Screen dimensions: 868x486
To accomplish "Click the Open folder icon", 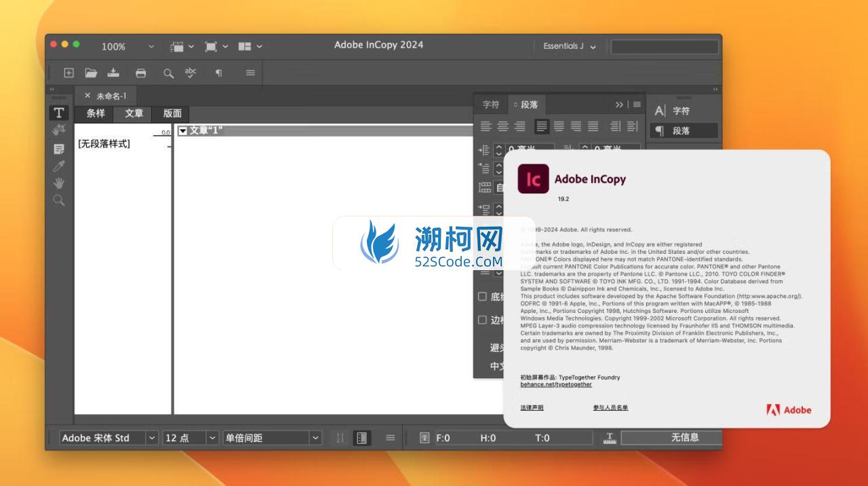I will pyautogui.click(x=91, y=73).
